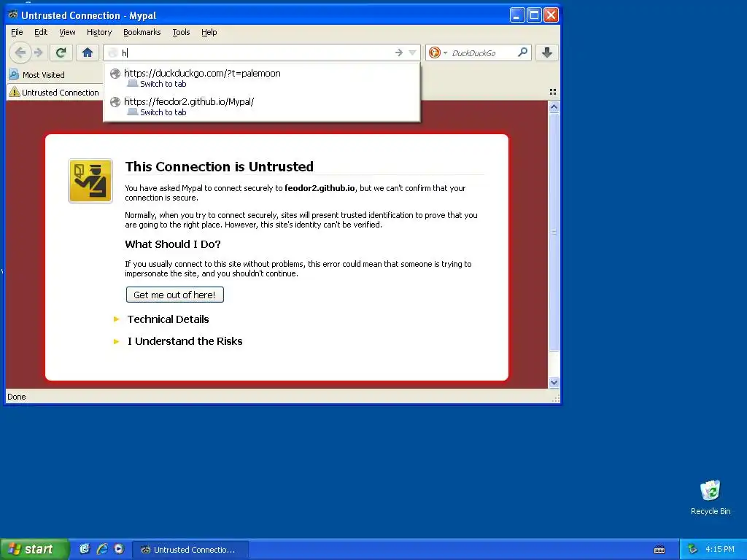This screenshot has height=560, width=747.
Task: Click the What Should I Do? heading
Action: 172,244
